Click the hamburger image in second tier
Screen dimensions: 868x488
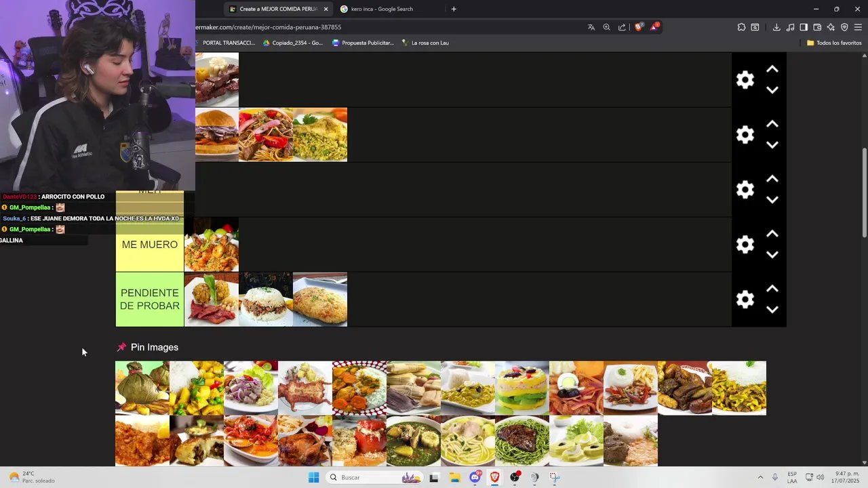coord(217,134)
